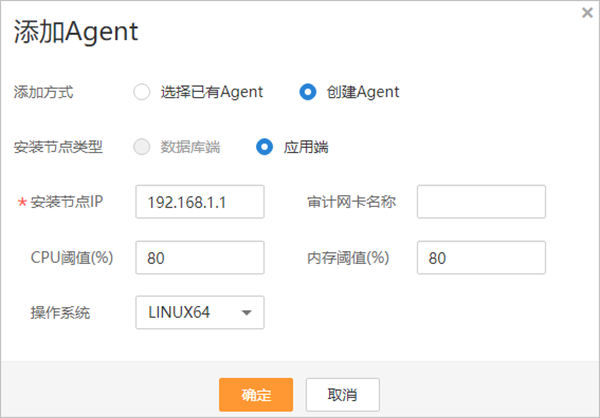600x418 pixels.
Task: Click the 确定 button
Action: coord(256,394)
